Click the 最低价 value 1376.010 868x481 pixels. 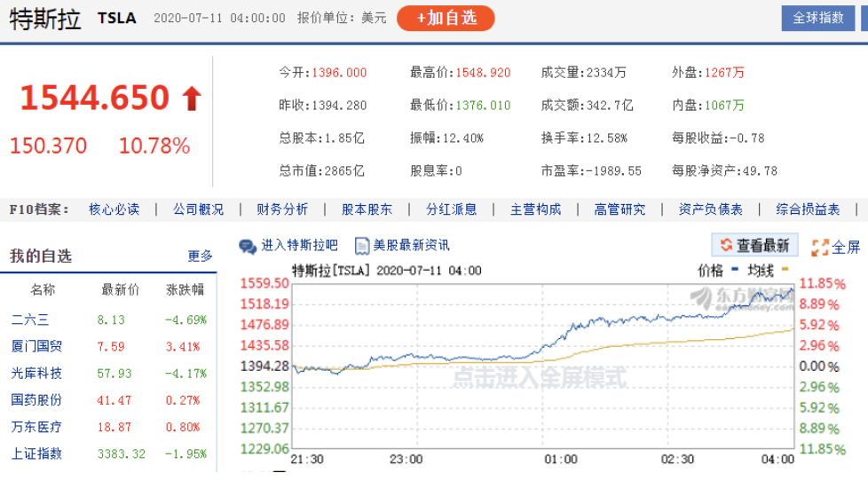[x=484, y=106]
